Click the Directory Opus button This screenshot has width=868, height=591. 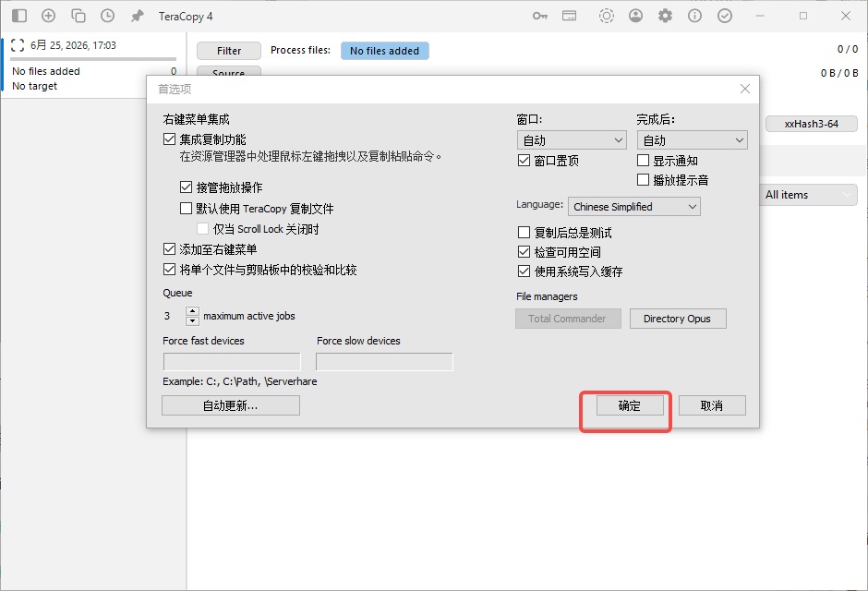(x=678, y=319)
